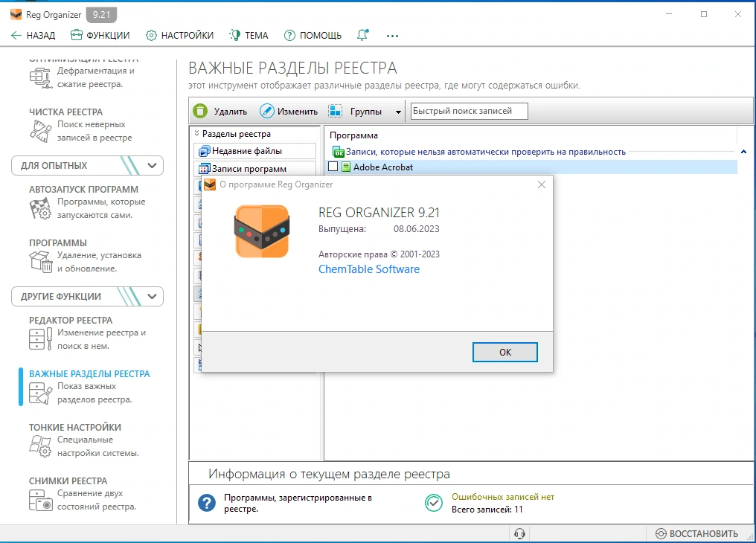Collapse the ДРУГИЕ ФУНКЦИИ section
Viewport: 756px width, 543px height.
click(152, 296)
